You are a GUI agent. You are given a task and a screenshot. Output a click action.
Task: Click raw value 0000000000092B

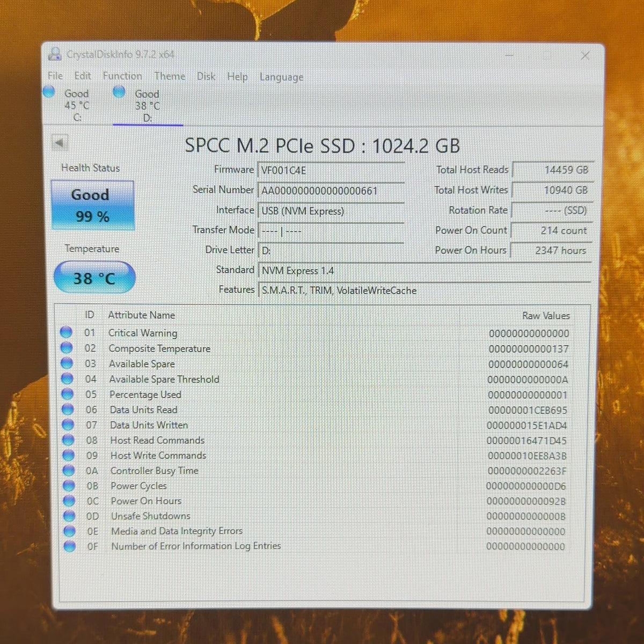pyautogui.click(x=526, y=501)
